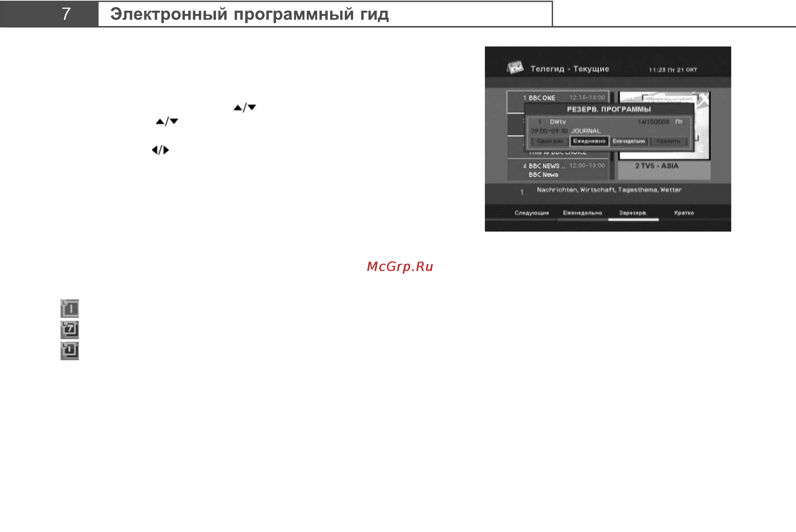Click the 'DWtv' channel name in dialog

point(558,122)
